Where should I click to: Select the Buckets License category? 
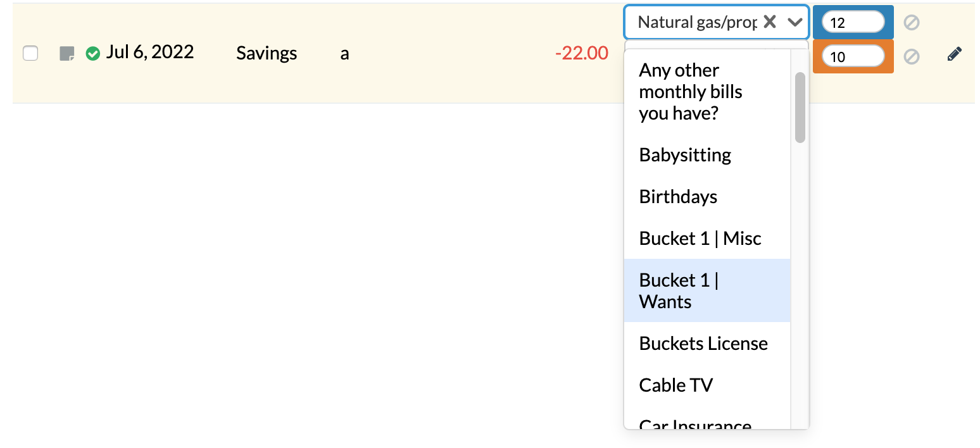[703, 343]
